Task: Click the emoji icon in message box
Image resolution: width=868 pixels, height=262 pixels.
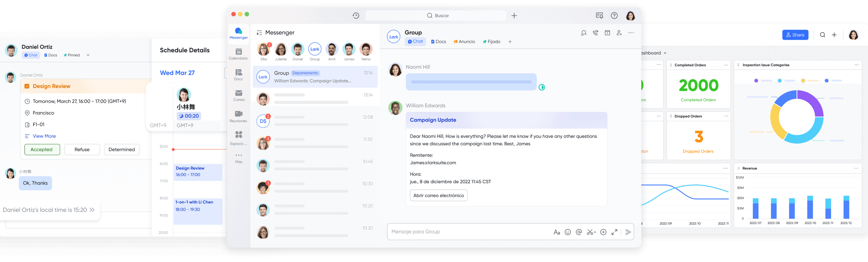Action: click(x=568, y=232)
